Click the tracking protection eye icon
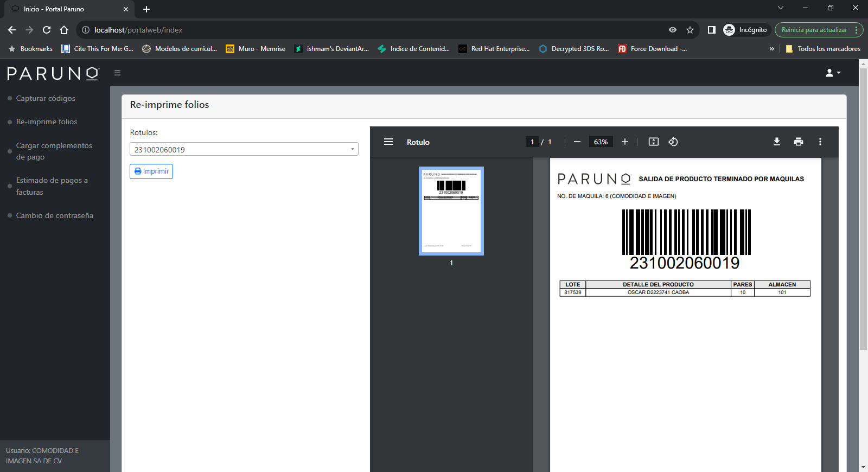 pos(673,30)
